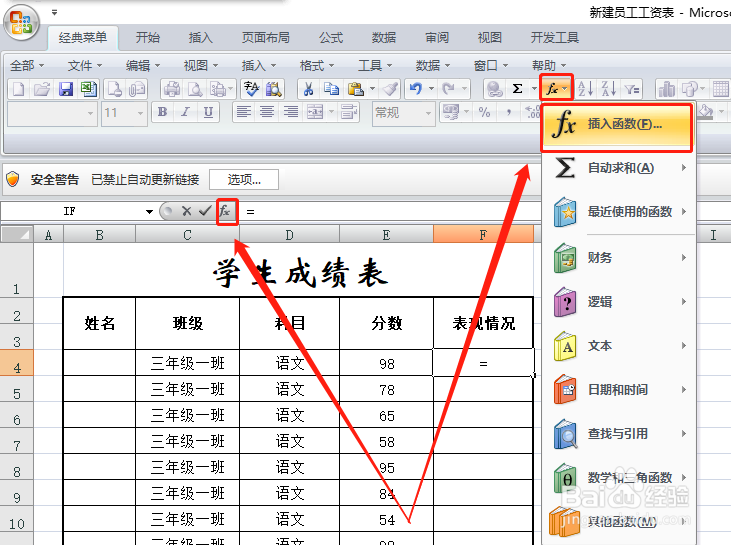The width and height of the screenshot is (731, 545).
Task: Select row 4 header
Action: pyautogui.click(x=17, y=363)
